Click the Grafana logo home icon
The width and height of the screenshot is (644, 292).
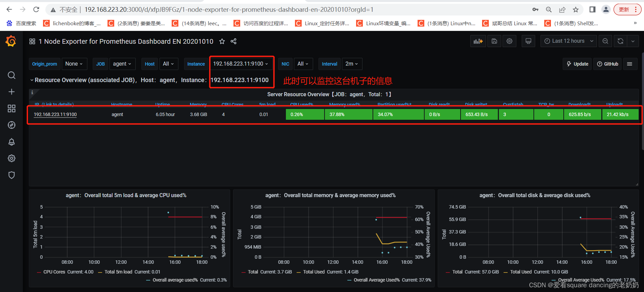coord(11,41)
